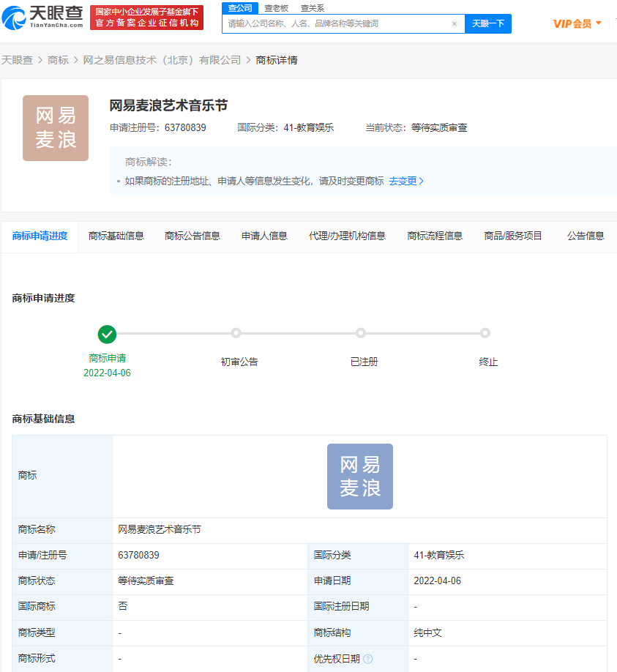Switch to the 查公司 search tab
This screenshot has width=617, height=672.
(x=240, y=8)
